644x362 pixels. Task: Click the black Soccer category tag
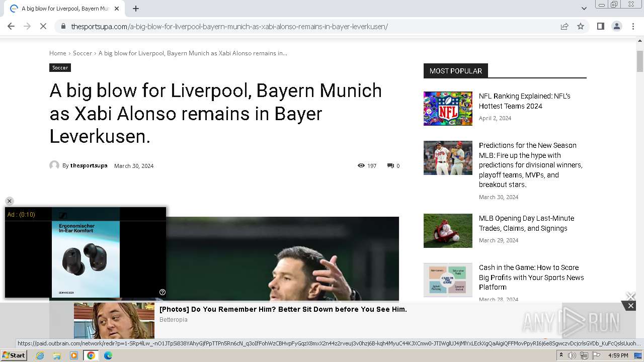pyautogui.click(x=60, y=67)
